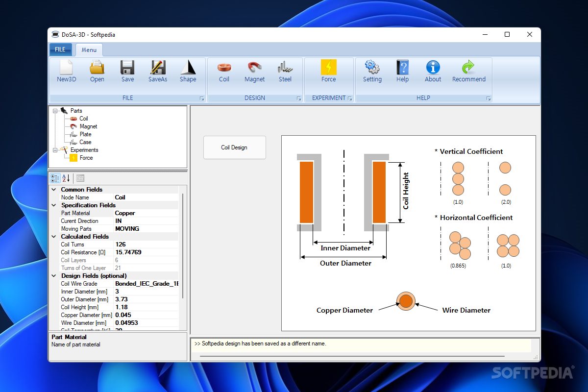
Task: Collapse the Common Fields category
Action: pos(54,190)
